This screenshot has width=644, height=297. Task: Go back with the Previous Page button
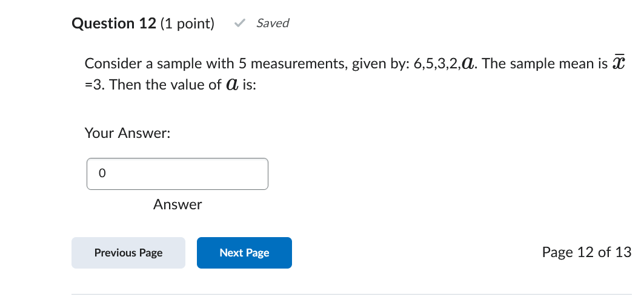pos(128,253)
